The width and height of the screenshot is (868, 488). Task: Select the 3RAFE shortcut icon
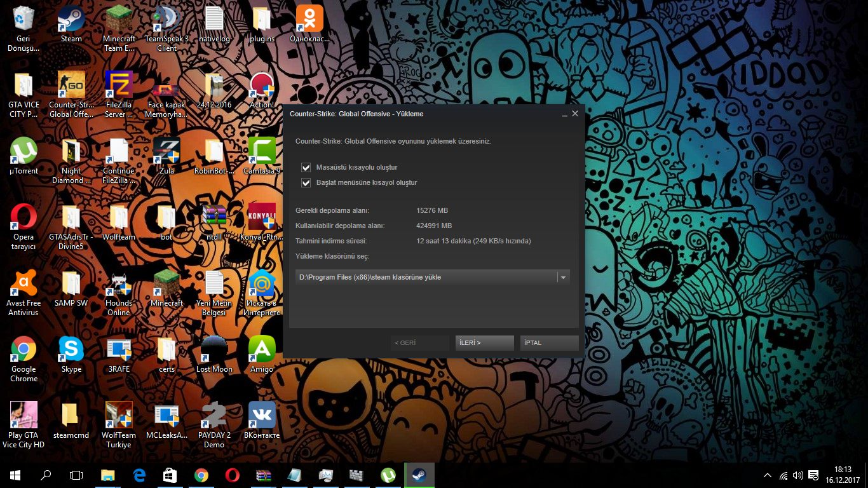(x=119, y=355)
